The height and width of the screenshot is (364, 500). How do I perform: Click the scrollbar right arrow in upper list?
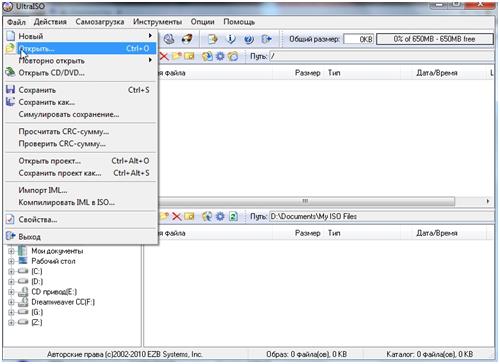(488, 201)
